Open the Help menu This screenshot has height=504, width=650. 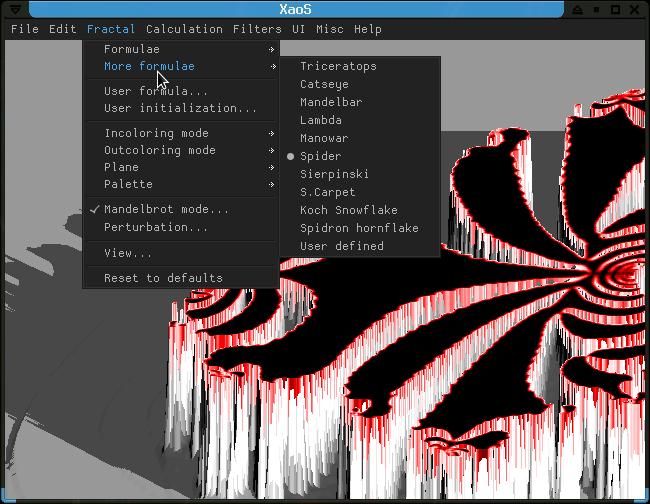[x=368, y=29]
